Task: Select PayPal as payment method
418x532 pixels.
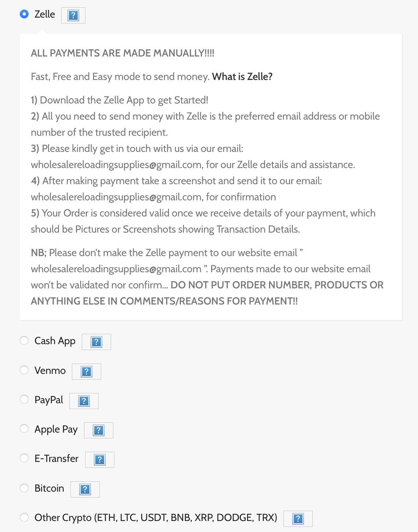Action: click(x=24, y=399)
